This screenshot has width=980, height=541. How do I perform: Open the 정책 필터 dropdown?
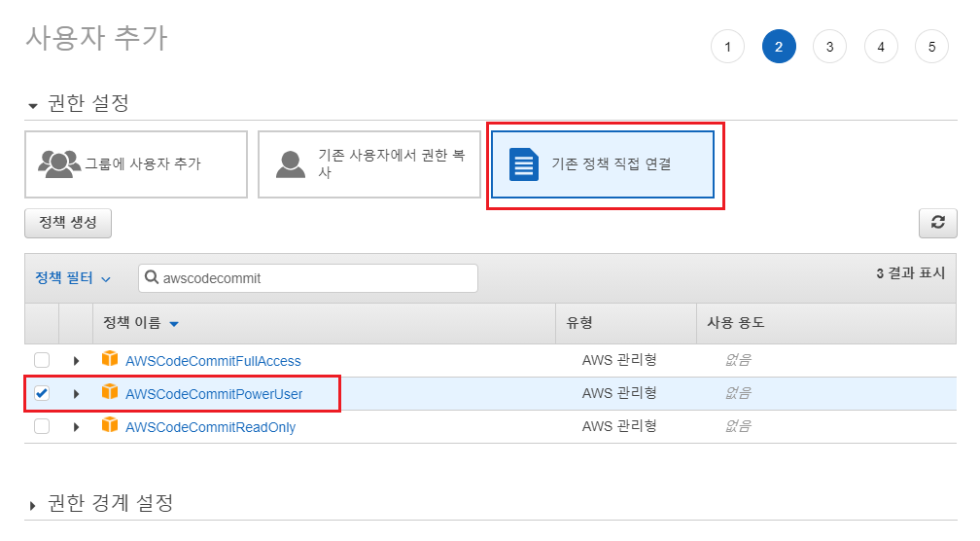click(73, 278)
